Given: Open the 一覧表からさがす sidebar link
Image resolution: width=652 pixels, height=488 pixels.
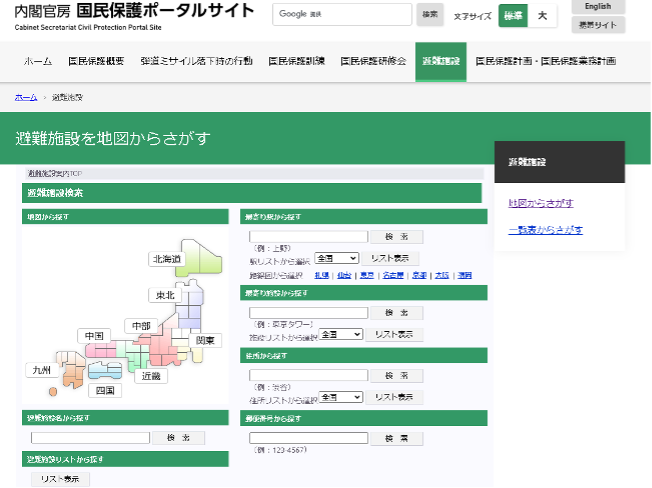Looking at the screenshot, I should point(546,230).
